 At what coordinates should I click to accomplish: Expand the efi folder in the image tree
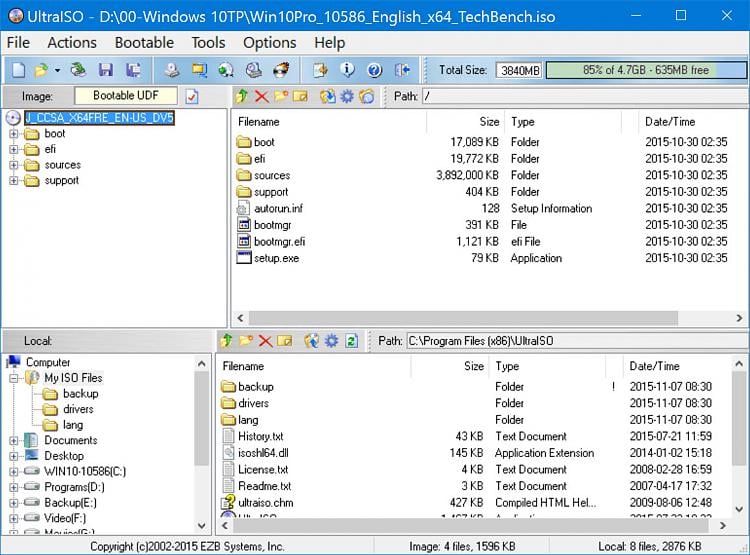pyautogui.click(x=14, y=150)
